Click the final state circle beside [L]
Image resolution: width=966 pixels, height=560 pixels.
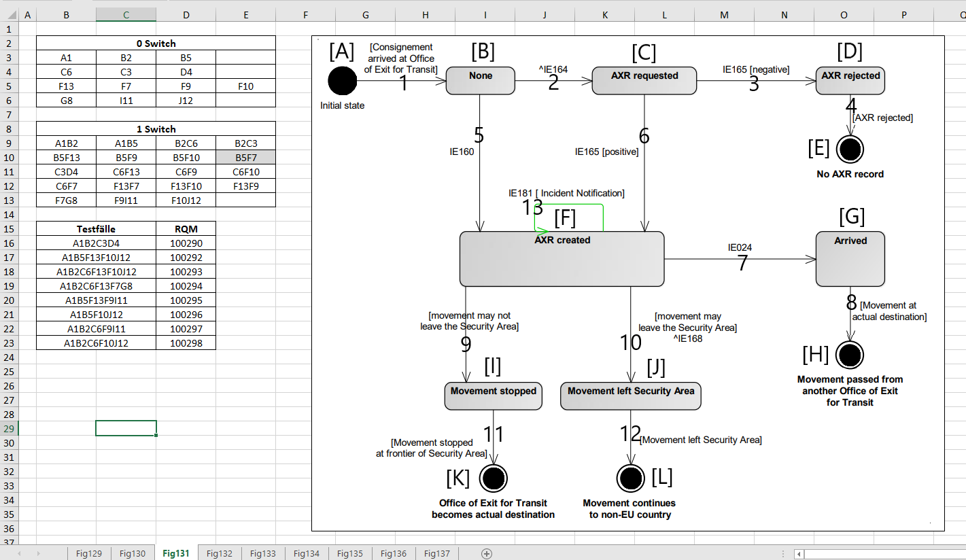[x=630, y=478]
